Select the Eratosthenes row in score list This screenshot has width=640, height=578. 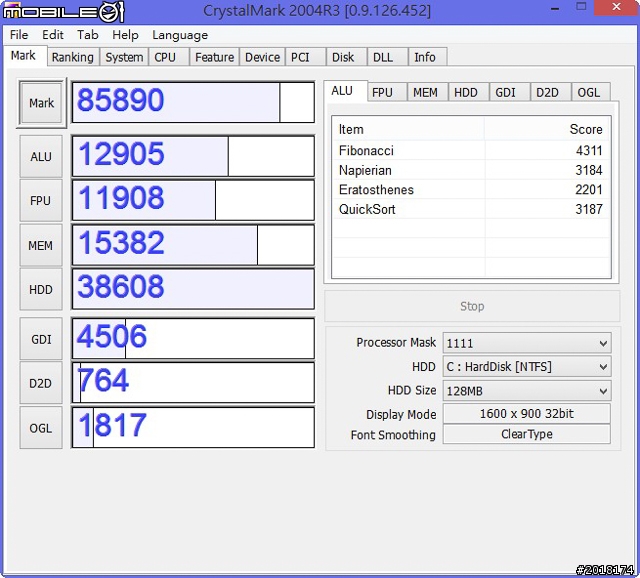coord(471,190)
